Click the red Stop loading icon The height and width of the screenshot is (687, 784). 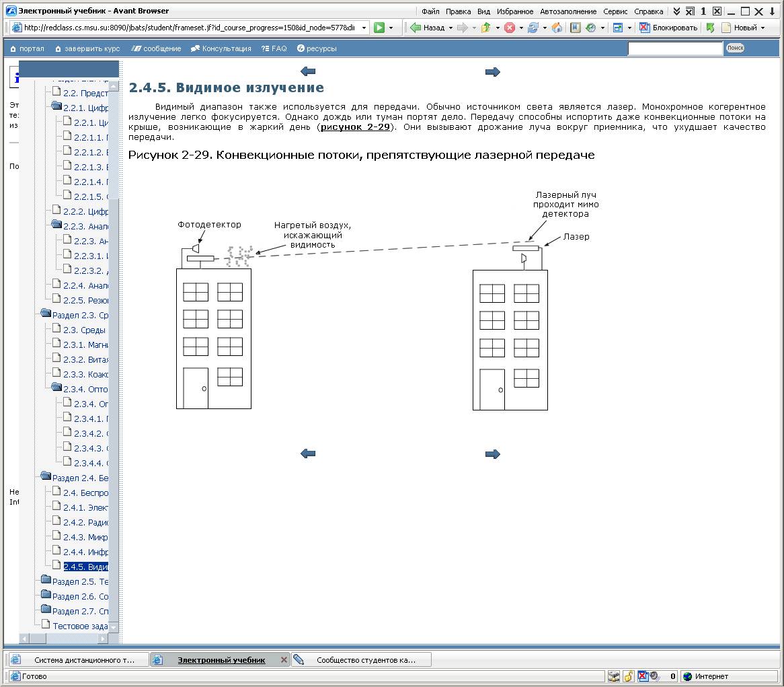(510, 28)
